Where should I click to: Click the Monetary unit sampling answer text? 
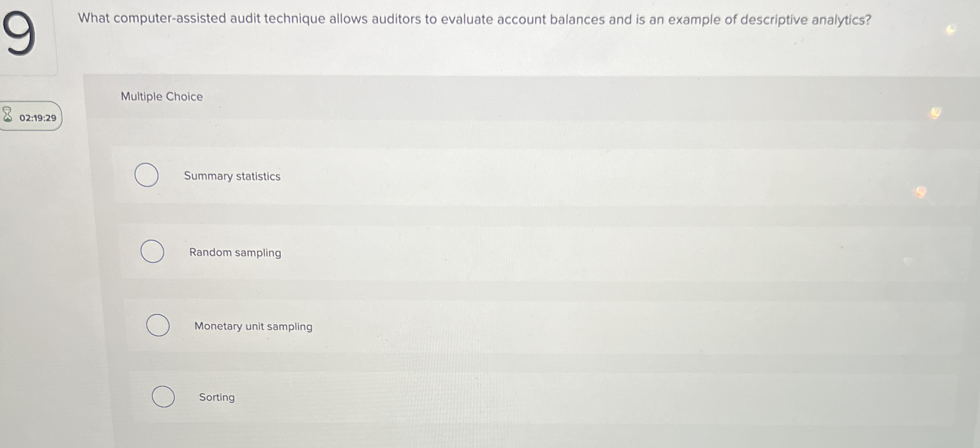pyautogui.click(x=254, y=326)
